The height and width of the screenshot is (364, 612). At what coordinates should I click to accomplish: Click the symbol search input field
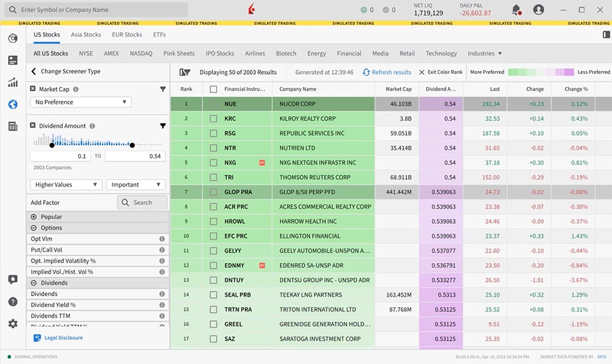click(x=98, y=10)
